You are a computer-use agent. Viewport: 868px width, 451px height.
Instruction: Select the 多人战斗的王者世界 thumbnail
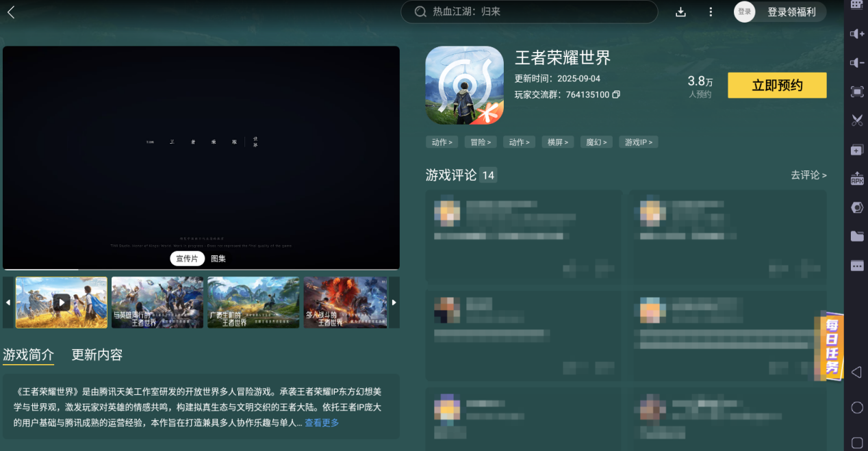pyautogui.click(x=346, y=302)
